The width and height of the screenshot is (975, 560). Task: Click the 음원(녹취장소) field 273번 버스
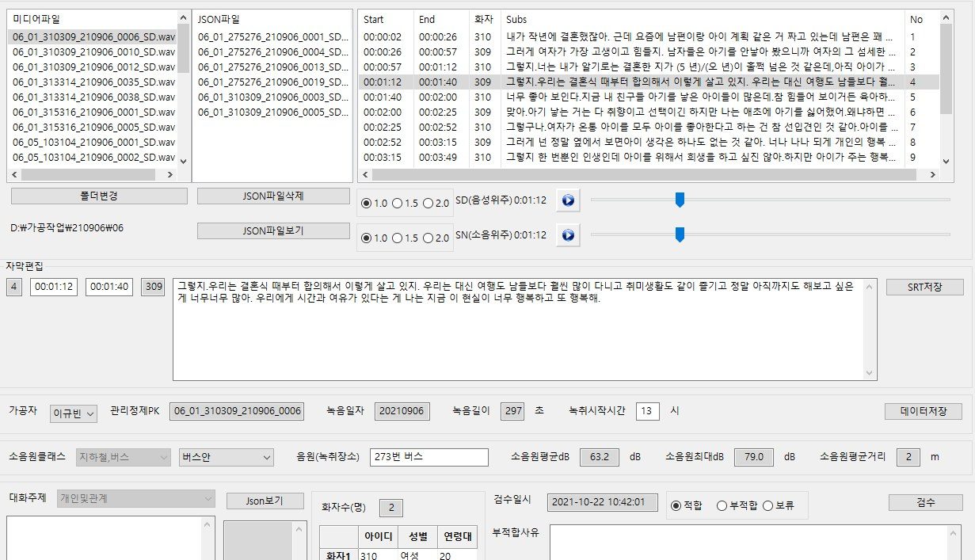(429, 457)
